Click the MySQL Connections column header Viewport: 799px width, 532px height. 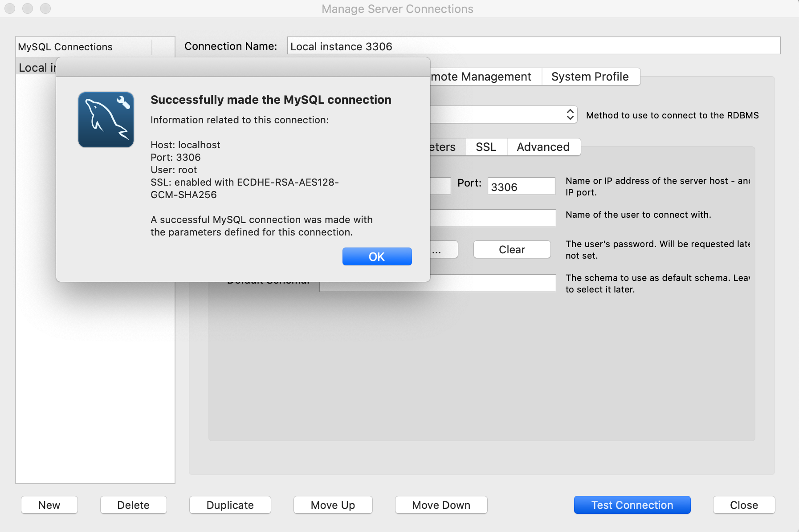point(84,47)
